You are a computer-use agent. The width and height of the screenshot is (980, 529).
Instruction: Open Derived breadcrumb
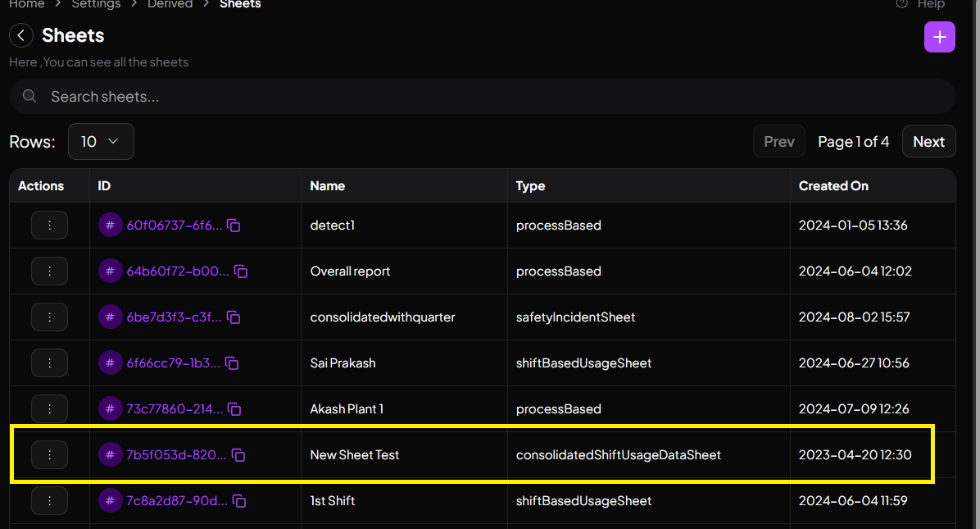170,4
